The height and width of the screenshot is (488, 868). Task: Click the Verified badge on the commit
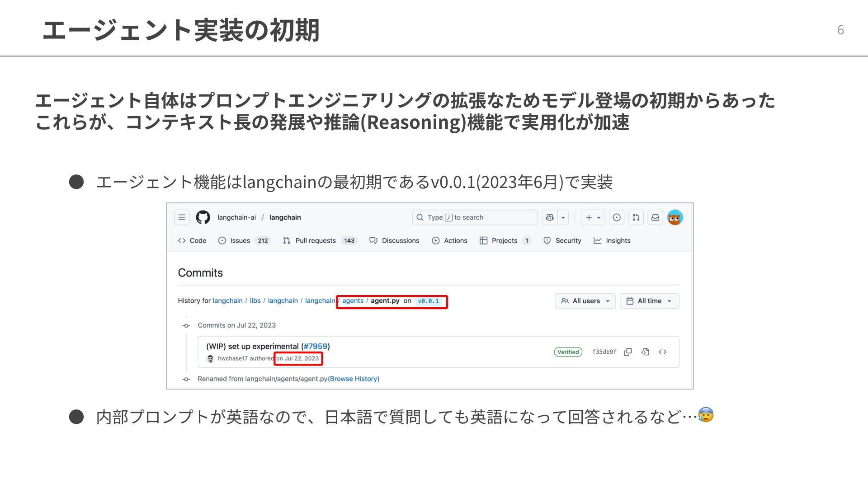coord(568,352)
